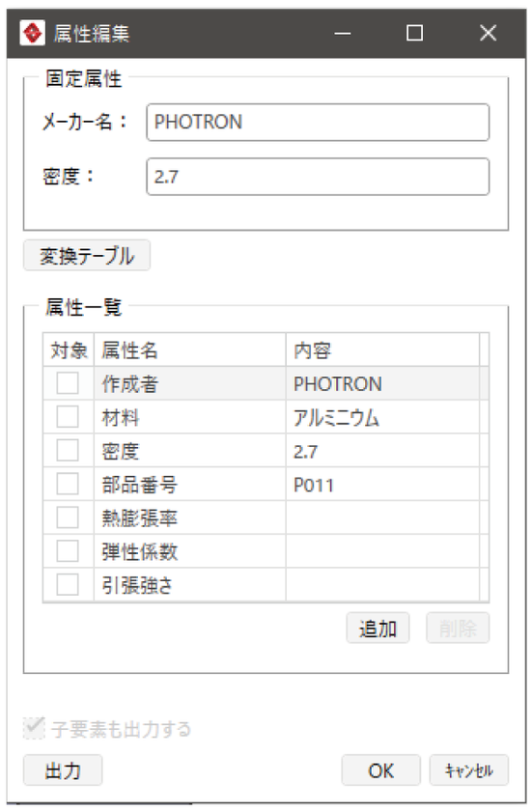
Task: Click the 出力 button
Action: pyautogui.click(x=63, y=770)
